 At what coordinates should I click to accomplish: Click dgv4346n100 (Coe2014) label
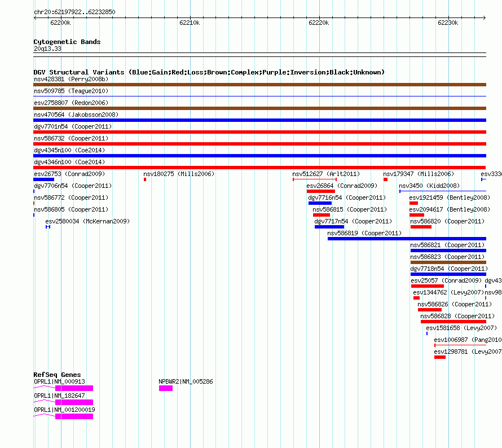[69, 162]
